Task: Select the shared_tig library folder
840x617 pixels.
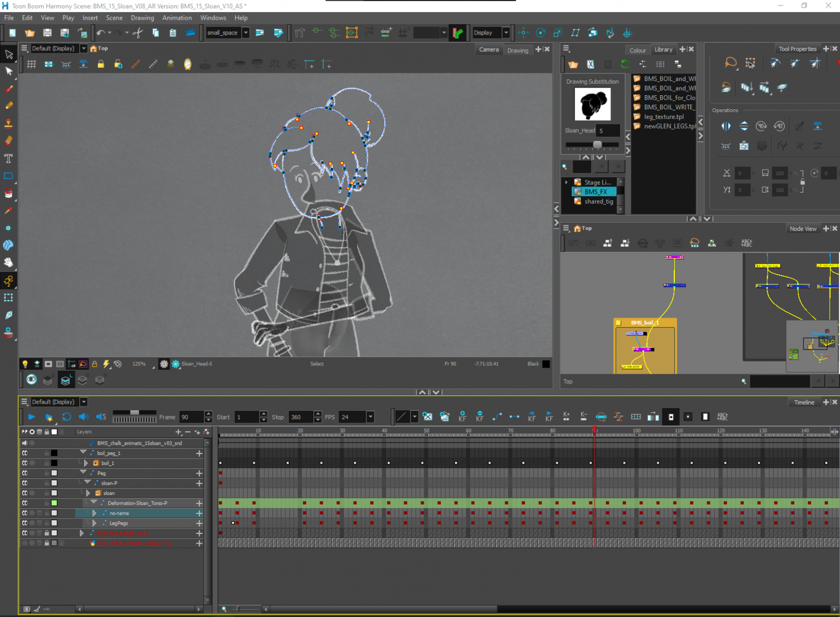Action: pyautogui.click(x=598, y=201)
